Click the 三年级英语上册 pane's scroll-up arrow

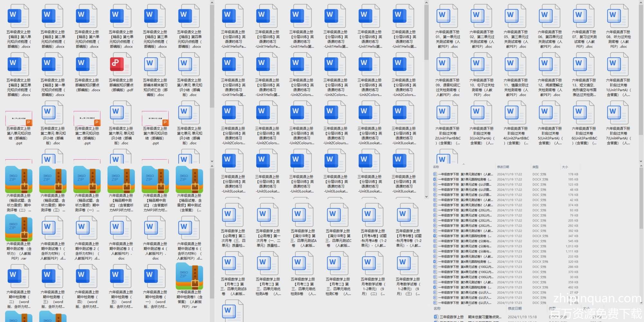[x=426, y=3]
